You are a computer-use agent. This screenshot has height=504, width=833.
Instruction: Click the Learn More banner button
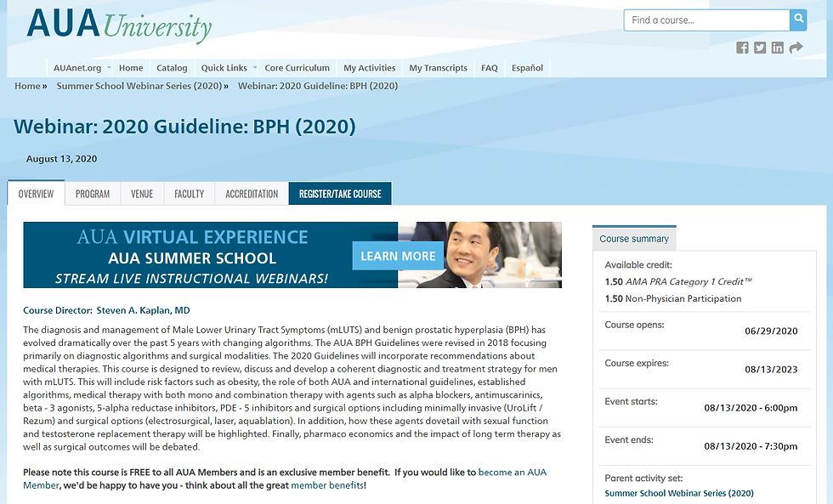pyautogui.click(x=398, y=256)
